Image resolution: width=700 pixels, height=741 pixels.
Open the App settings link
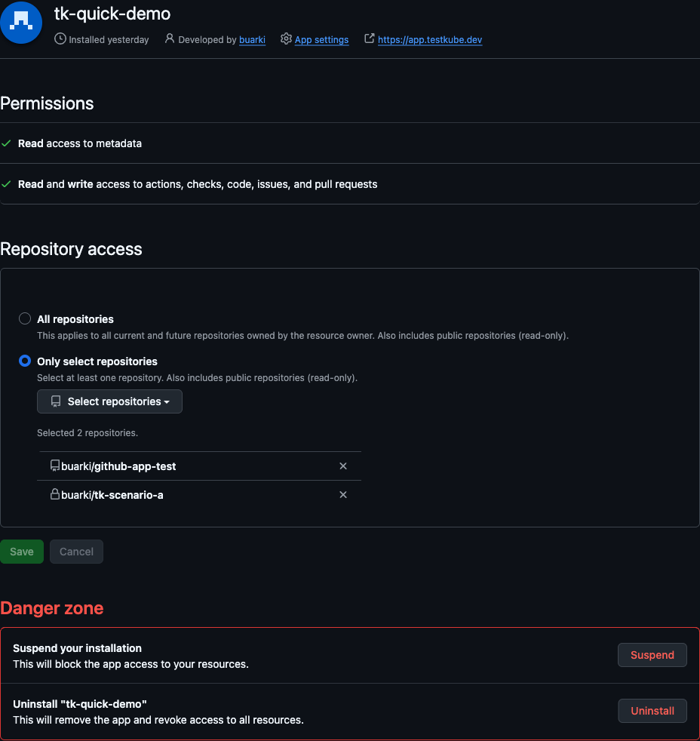pos(321,40)
